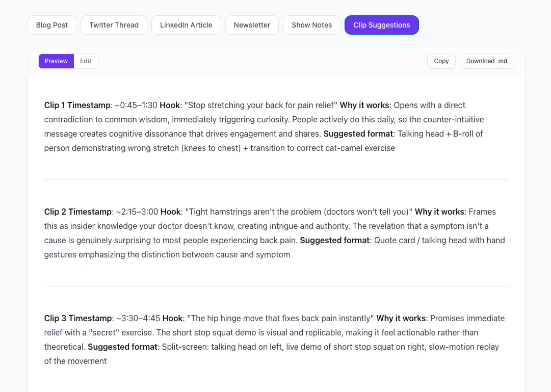The height and width of the screenshot is (392, 551).
Task: Download the content as .md file
Action: [486, 61]
